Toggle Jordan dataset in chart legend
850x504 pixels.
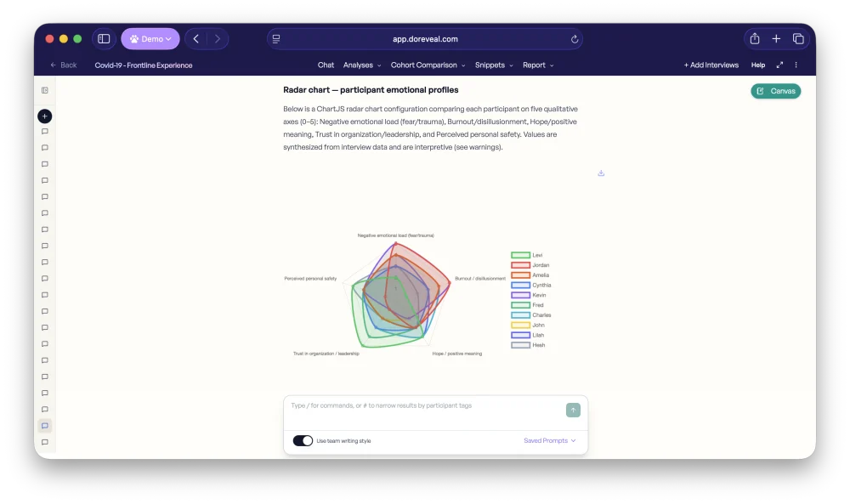click(530, 265)
